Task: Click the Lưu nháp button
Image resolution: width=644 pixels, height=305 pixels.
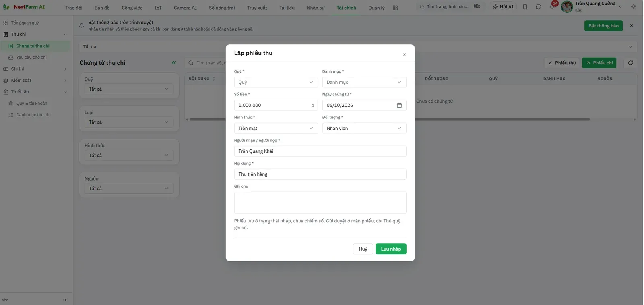Action: pos(391,249)
